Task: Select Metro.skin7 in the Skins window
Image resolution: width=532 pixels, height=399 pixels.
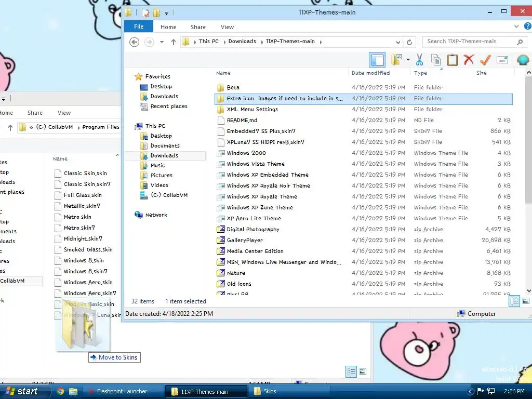Action: 79,228
